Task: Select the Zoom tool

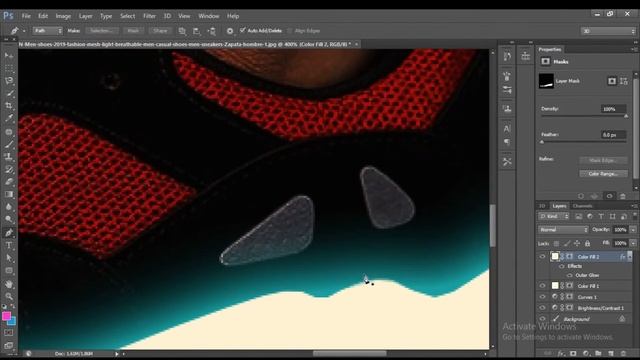Action: coord(9,296)
